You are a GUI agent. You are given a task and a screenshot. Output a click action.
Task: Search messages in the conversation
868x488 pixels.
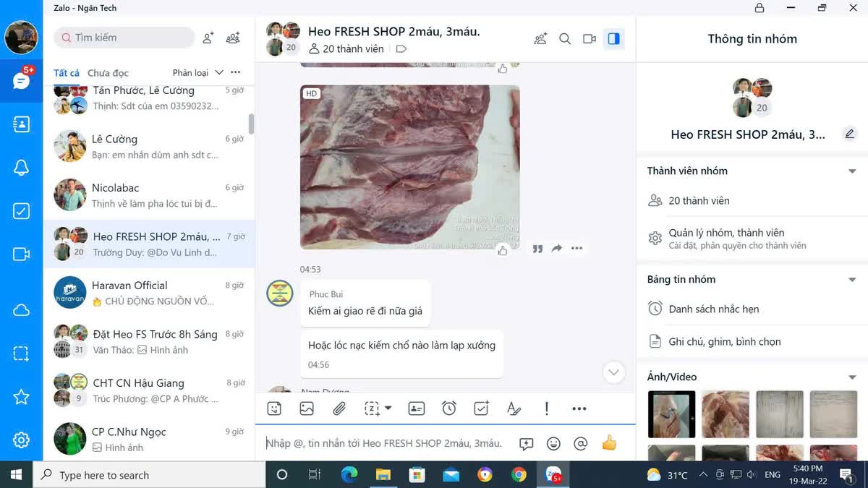point(565,39)
